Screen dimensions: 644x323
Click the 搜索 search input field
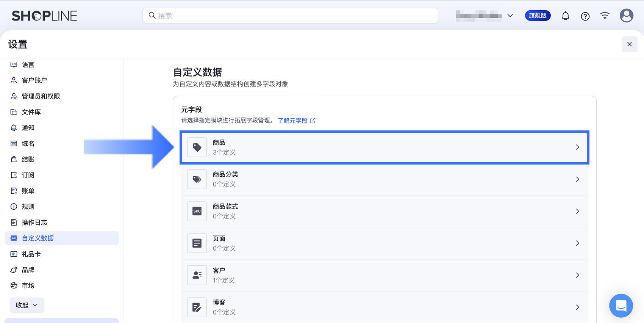[x=290, y=16]
